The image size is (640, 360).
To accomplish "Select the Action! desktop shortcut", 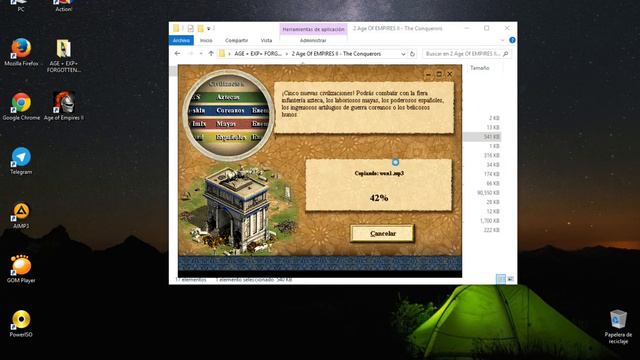I will (x=64, y=6).
